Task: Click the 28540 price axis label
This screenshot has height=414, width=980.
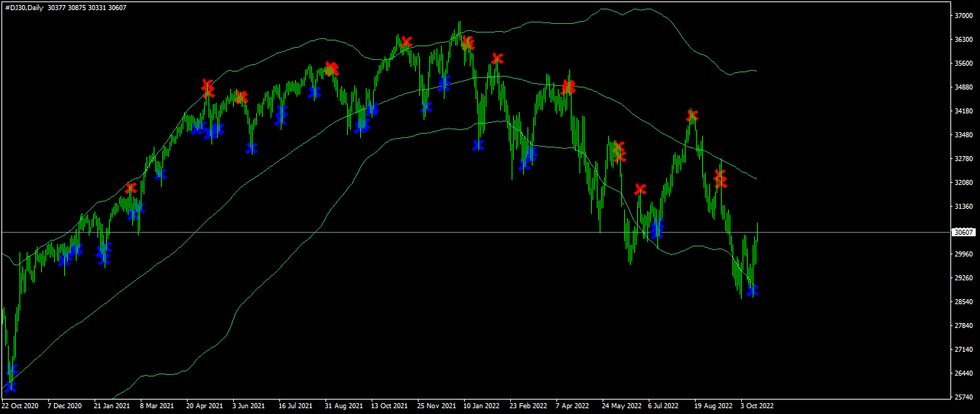Action: [963, 301]
